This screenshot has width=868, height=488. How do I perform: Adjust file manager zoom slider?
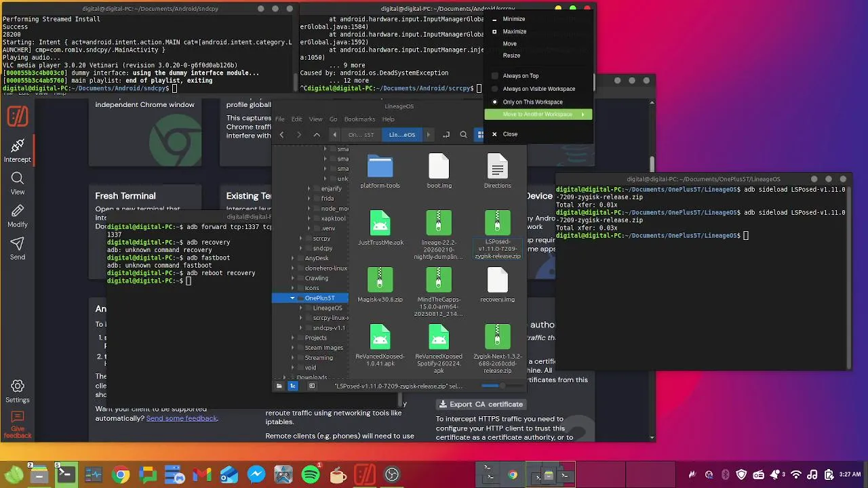pos(502,386)
